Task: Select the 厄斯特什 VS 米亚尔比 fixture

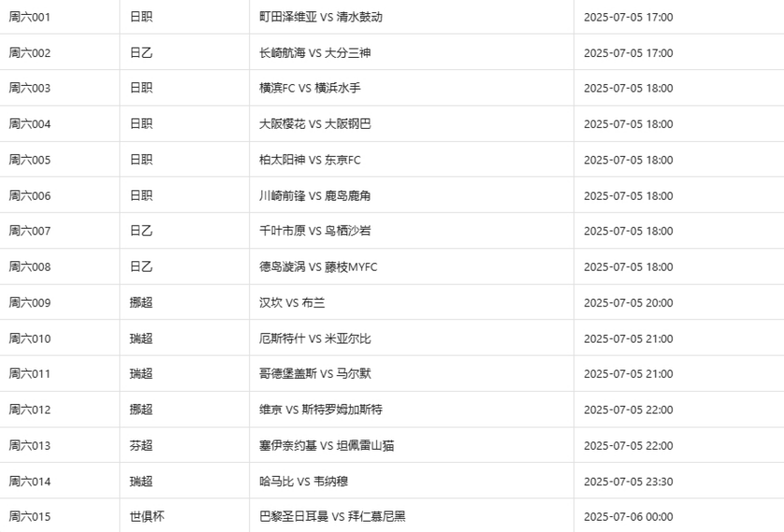Action: tap(315, 338)
